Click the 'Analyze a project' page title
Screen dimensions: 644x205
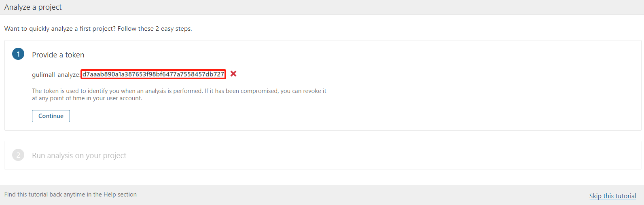tap(33, 7)
